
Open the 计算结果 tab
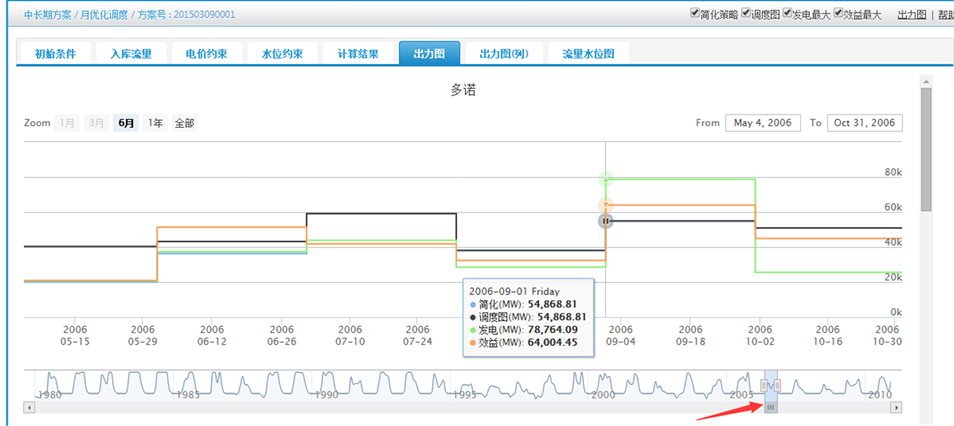[357, 54]
